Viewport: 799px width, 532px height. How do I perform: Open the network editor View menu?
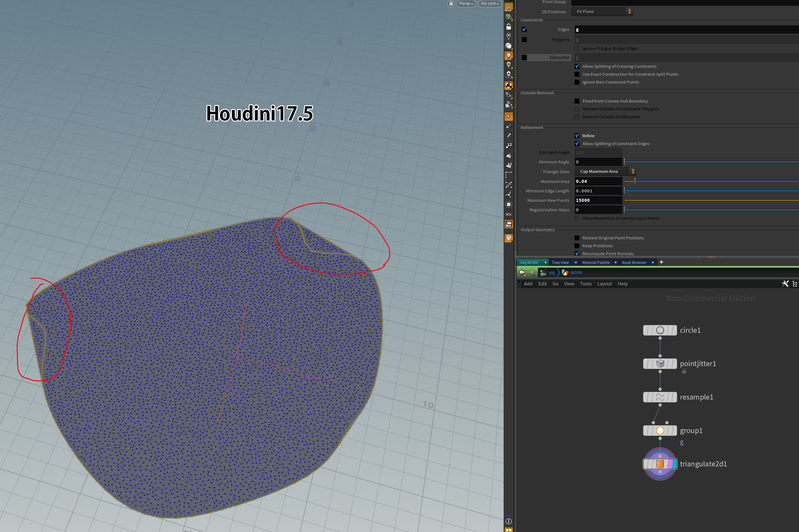569,284
